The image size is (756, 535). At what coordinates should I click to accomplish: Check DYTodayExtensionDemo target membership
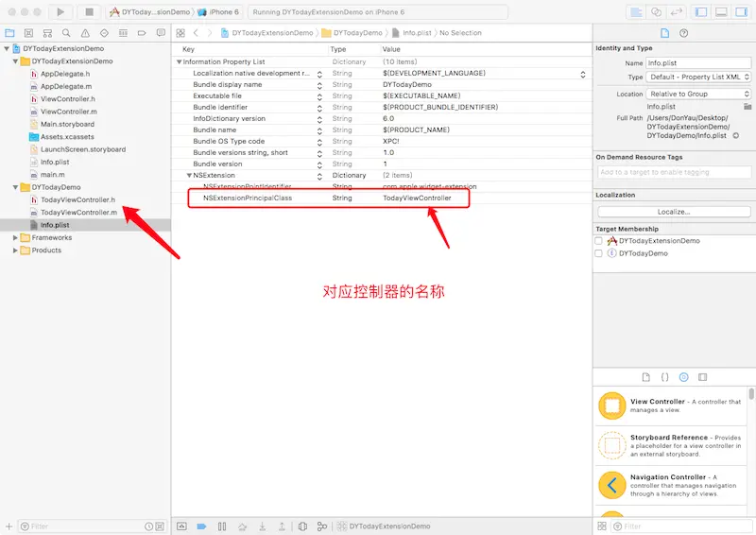598,241
